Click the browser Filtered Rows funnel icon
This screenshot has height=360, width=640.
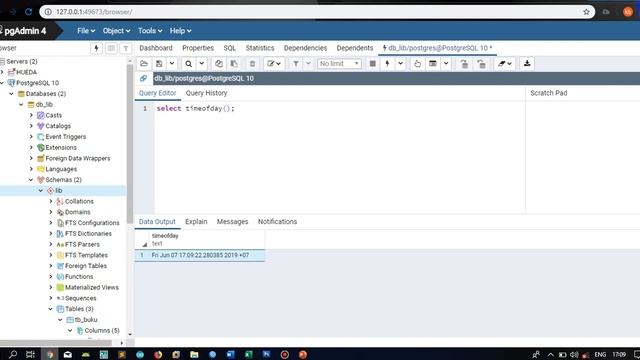tap(126, 48)
